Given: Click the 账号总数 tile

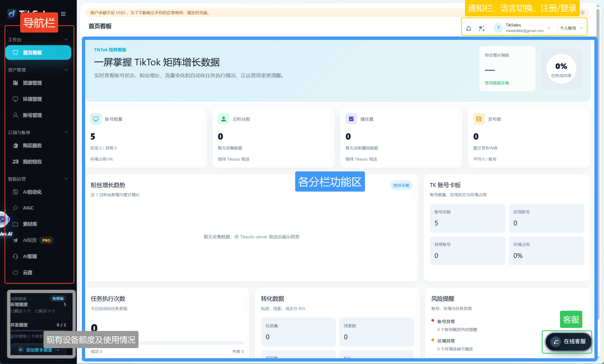Looking at the screenshot, I should 467,218.
